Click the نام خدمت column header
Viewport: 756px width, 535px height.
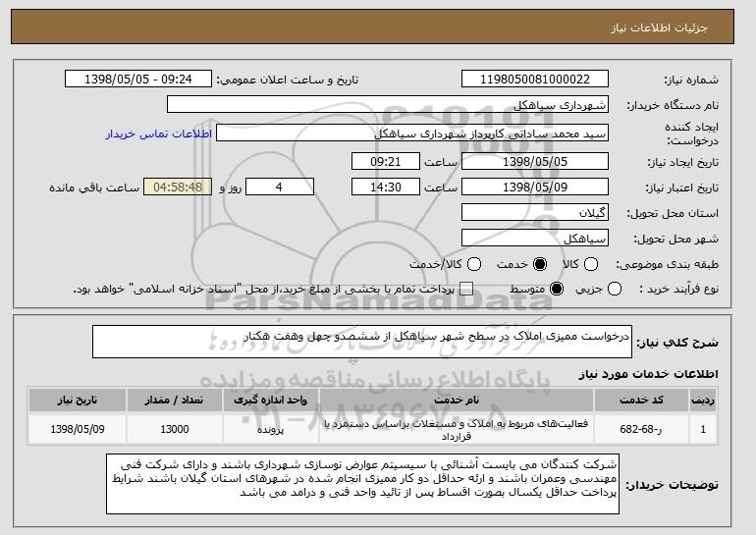coord(457,401)
